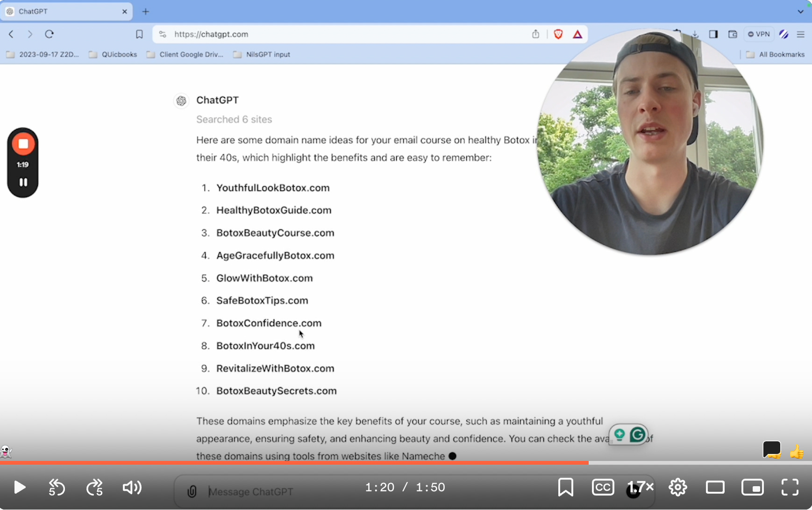Select the ChatGPT browser tab
This screenshot has height=510, width=812.
[66, 12]
